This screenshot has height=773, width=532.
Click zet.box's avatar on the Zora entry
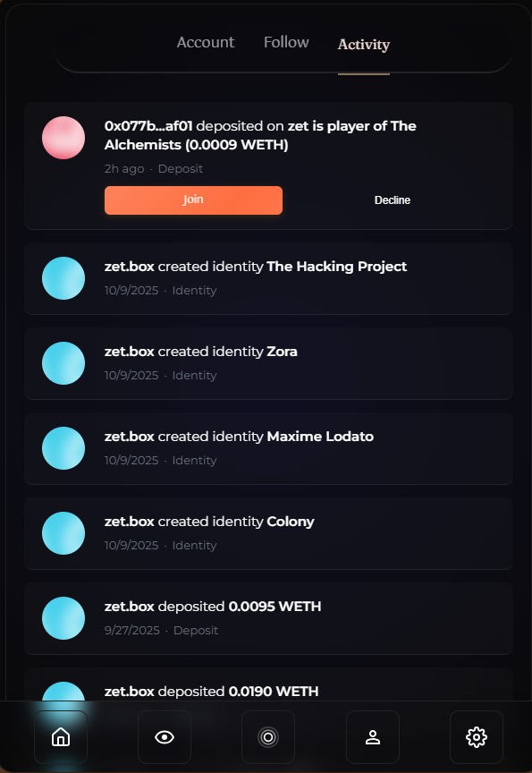[x=63, y=363]
